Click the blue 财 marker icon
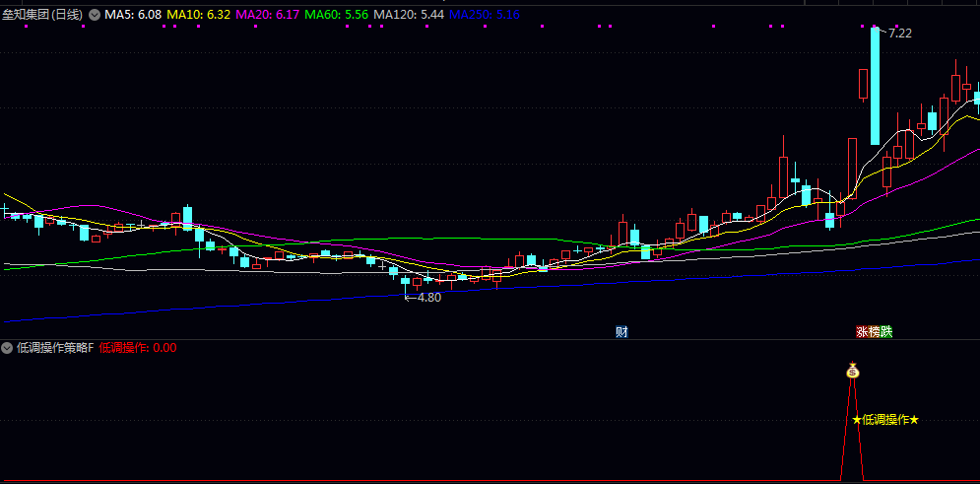Screen dimensions: 980x484 point(621,331)
